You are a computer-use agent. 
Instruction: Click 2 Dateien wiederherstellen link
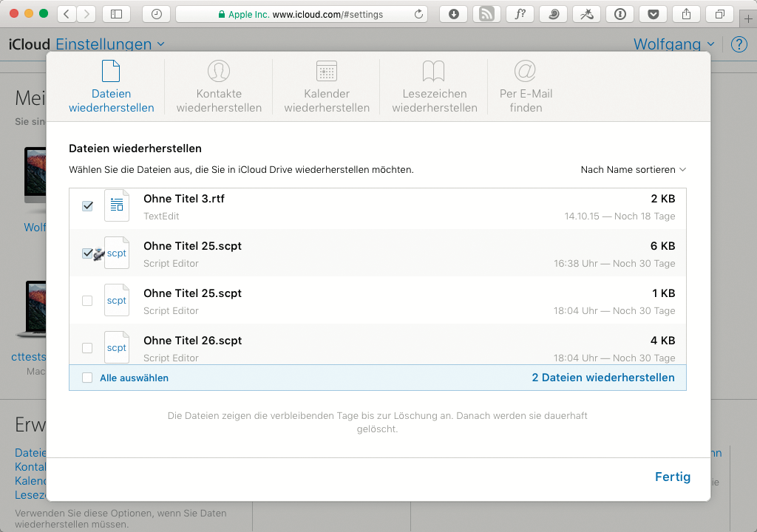point(603,378)
